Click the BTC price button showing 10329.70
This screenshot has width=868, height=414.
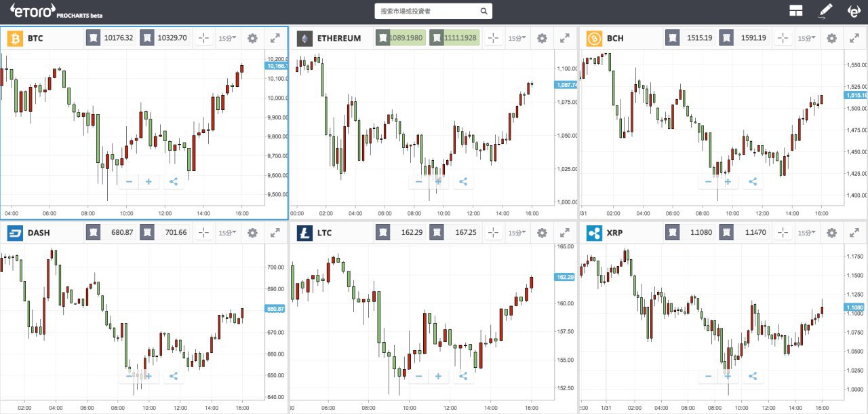165,39
